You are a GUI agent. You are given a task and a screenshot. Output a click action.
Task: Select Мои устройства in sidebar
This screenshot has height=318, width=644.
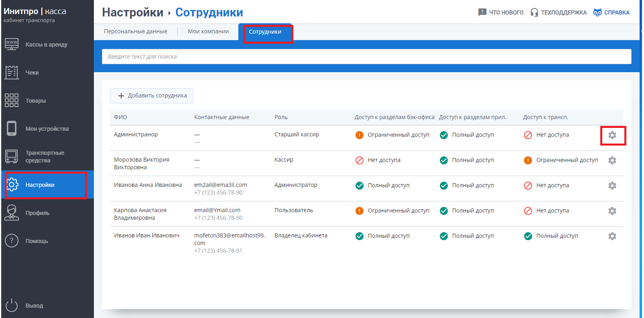pos(47,129)
